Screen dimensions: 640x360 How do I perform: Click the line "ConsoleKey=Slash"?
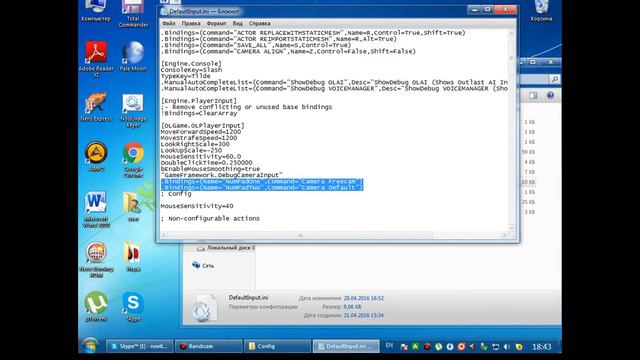[191, 70]
